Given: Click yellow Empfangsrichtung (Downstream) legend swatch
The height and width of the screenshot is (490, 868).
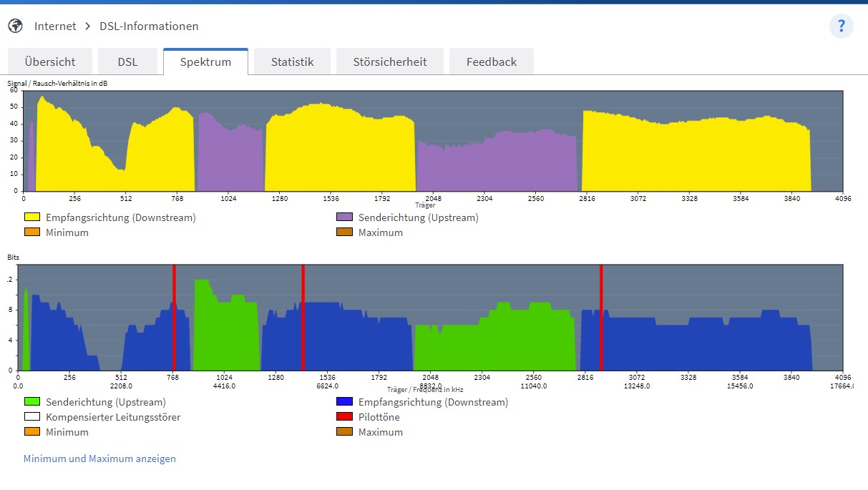Looking at the screenshot, I should tap(32, 217).
